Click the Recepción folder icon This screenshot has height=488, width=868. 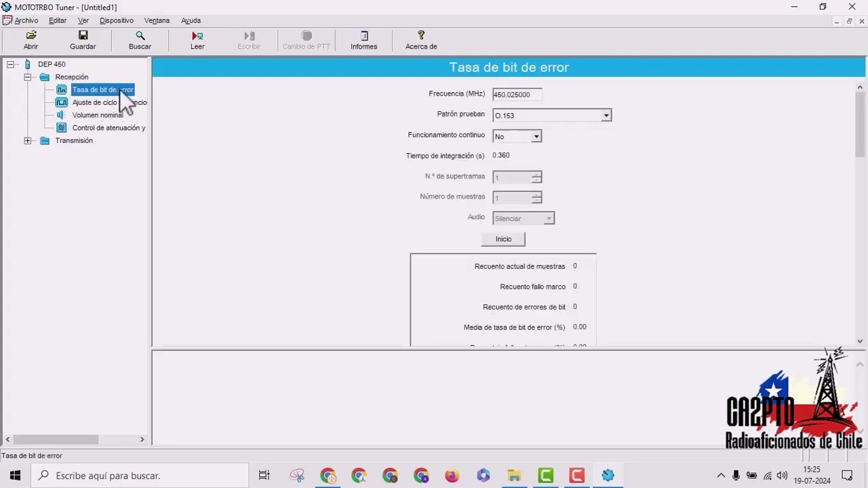pyautogui.click(x=45, y=77)
